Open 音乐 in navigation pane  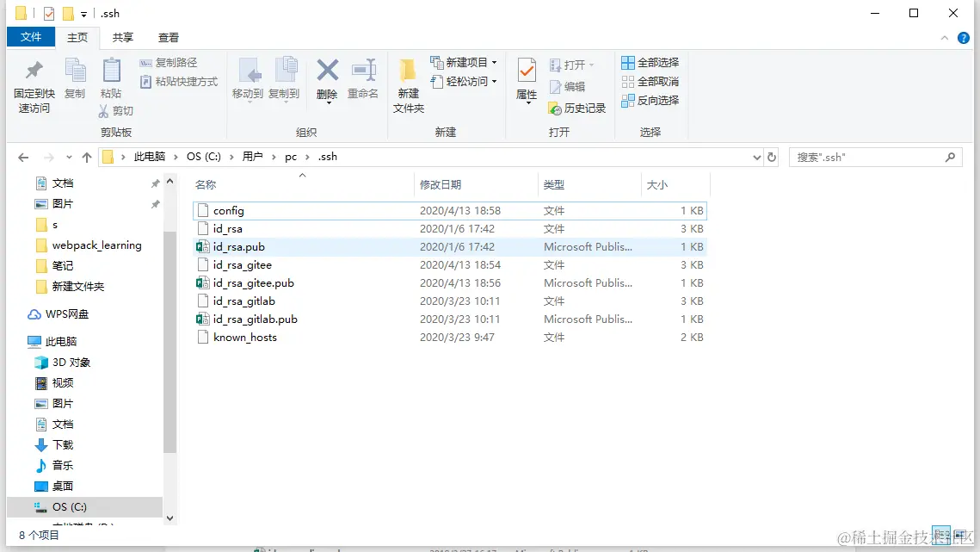[x=54, y=466]
